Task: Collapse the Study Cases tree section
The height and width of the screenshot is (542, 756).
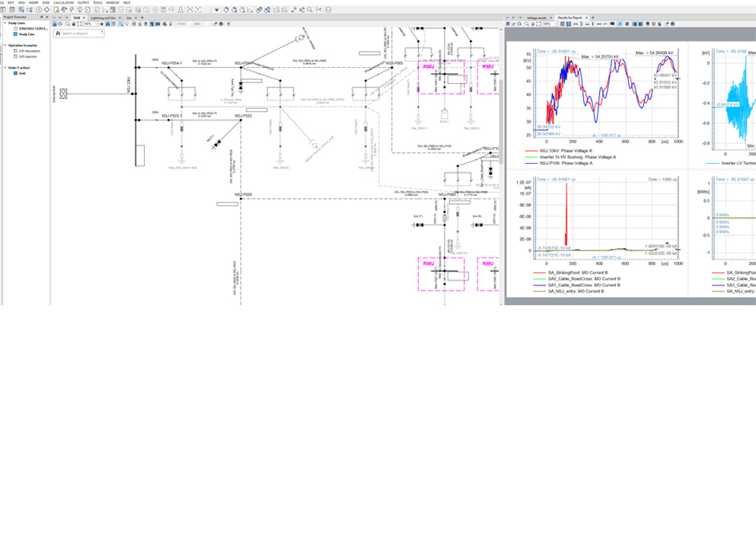Action: coord(5,23)
